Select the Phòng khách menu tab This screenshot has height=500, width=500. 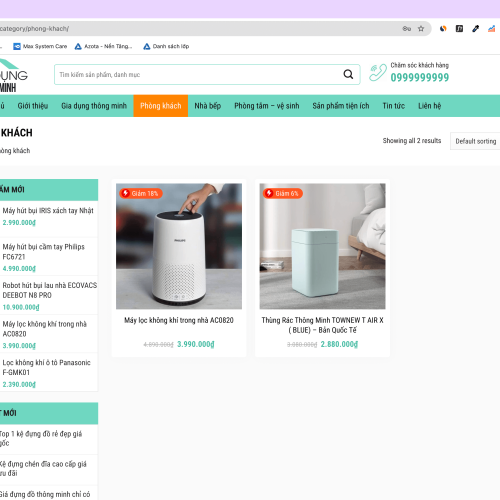pos(161,106)
